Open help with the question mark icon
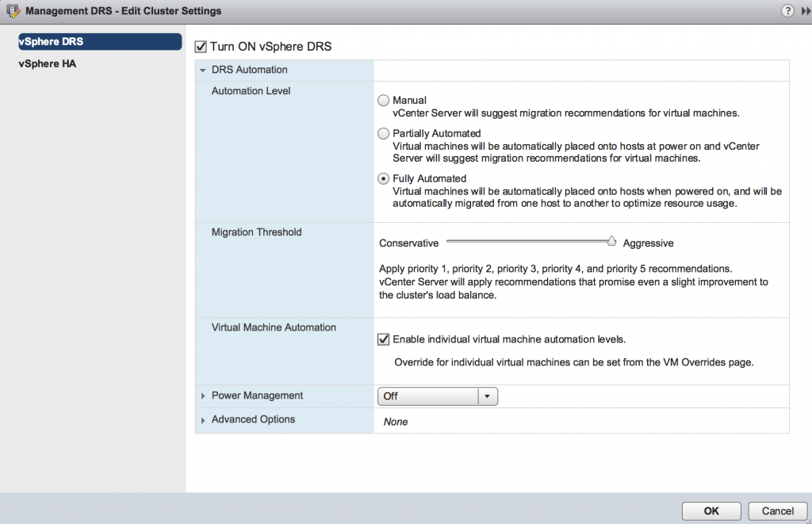The image size is (812, 524). point(787,11)
